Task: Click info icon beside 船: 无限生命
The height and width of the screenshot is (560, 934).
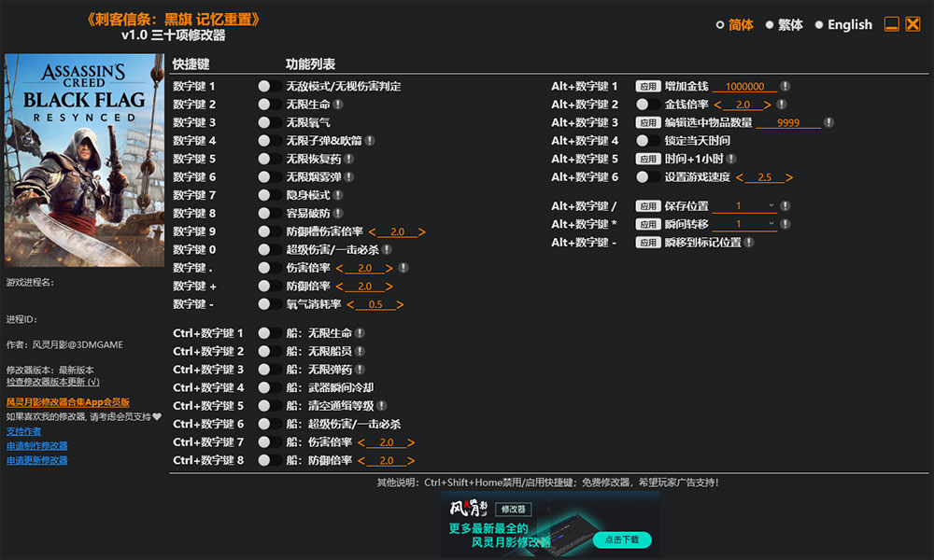Action: click(360, 333)
